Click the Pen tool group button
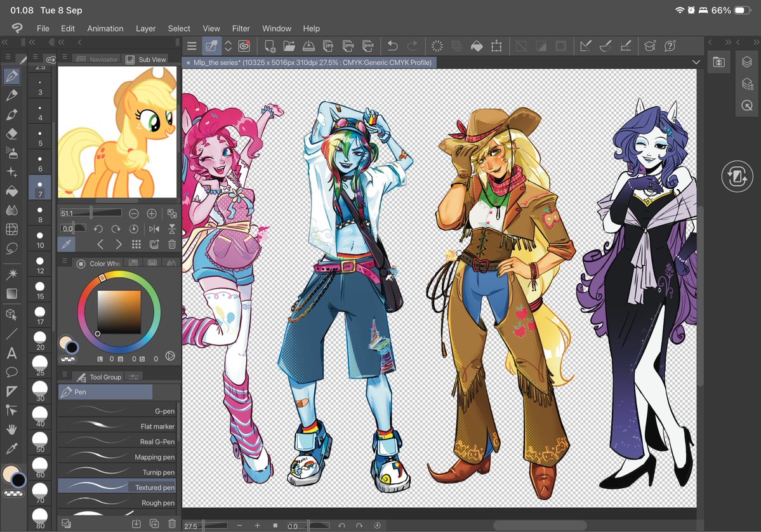The width and height of the screenshot is (761, 532). tap(105, 392)
